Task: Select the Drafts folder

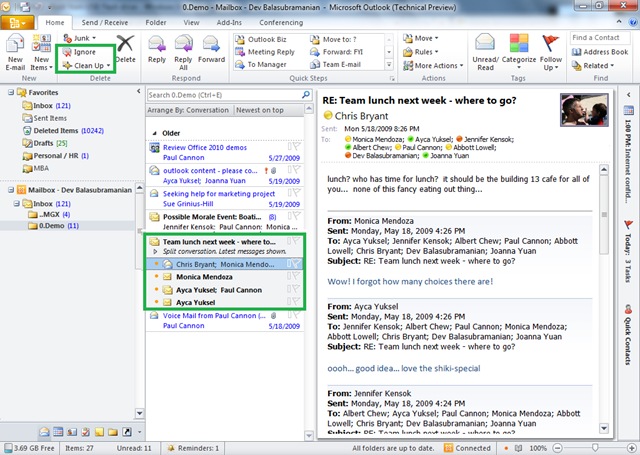Action: (45, 143)
